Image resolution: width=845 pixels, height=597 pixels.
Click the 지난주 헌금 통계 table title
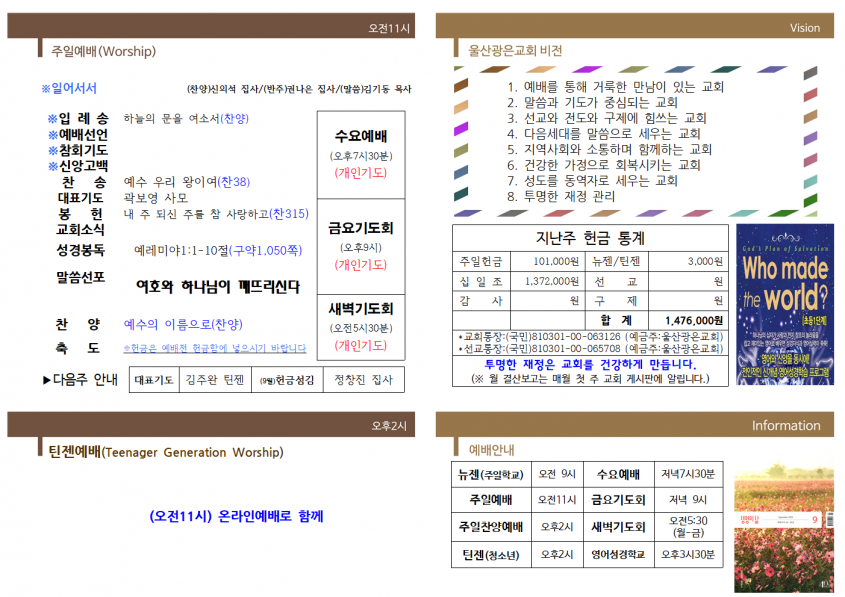click(590, 238)
